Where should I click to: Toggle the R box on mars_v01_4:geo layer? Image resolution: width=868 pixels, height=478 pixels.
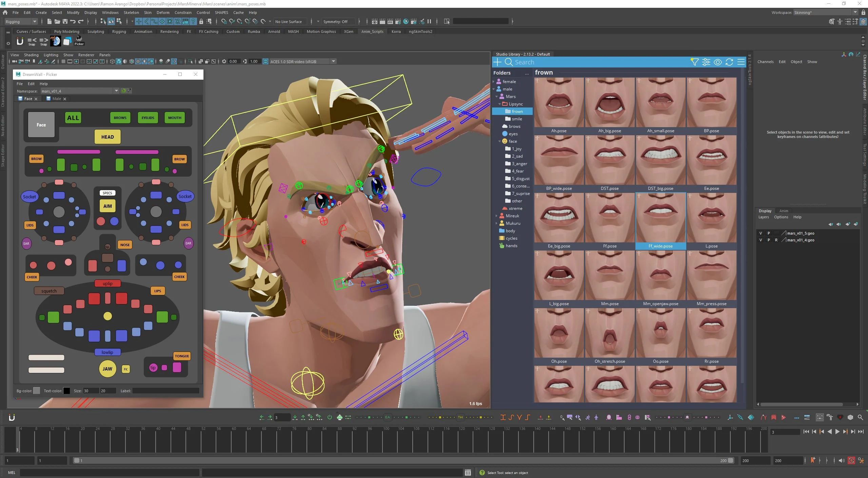[776, 240]
